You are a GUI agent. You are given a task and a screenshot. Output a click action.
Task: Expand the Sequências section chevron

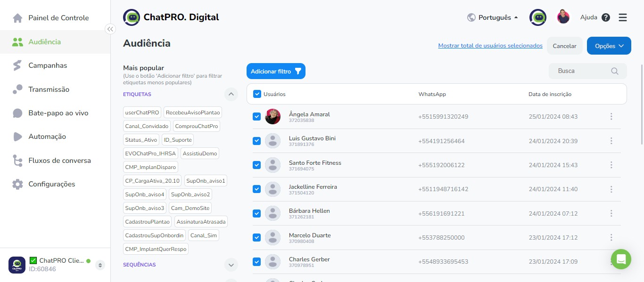pos(231,265)
